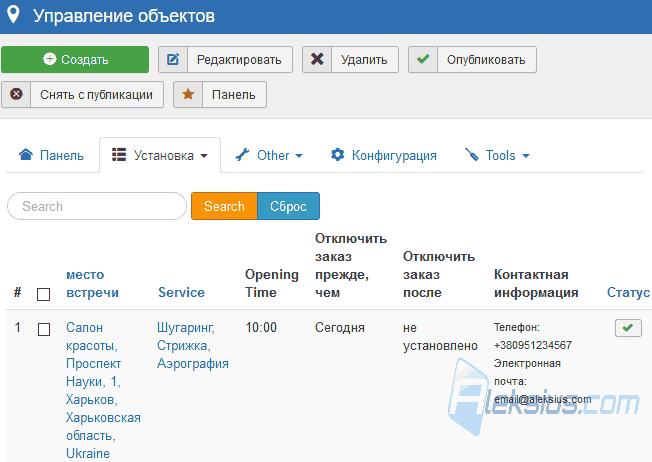This screenshot has width=652, height=462.
Task: Click the orange star icon
Action: pyautogui.click(x=188, y=94)
